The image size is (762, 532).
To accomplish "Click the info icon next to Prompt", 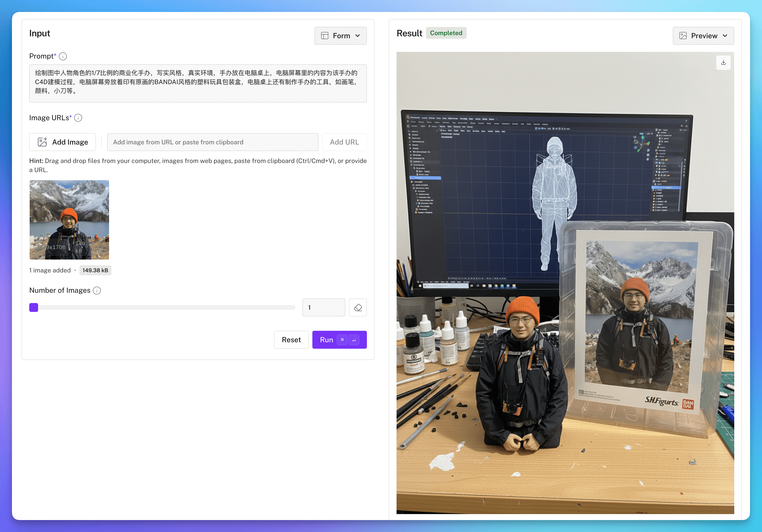I will tap(63, 56).
